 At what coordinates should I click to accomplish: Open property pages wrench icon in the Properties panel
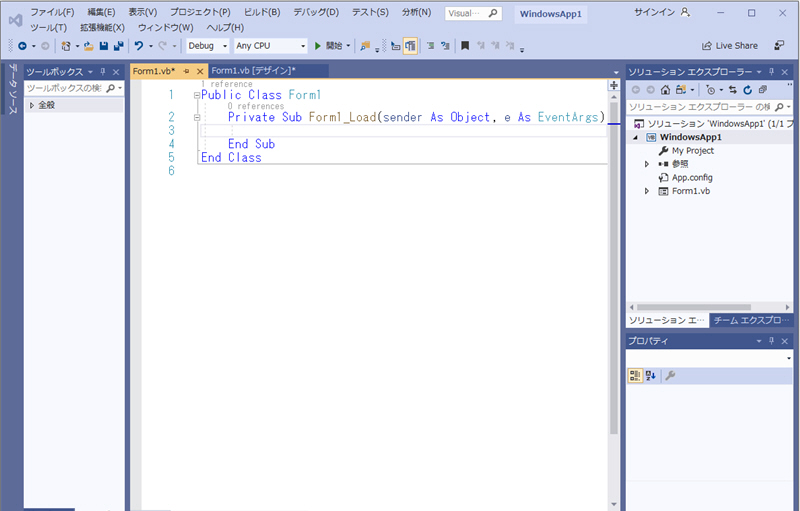click(670, 376)
